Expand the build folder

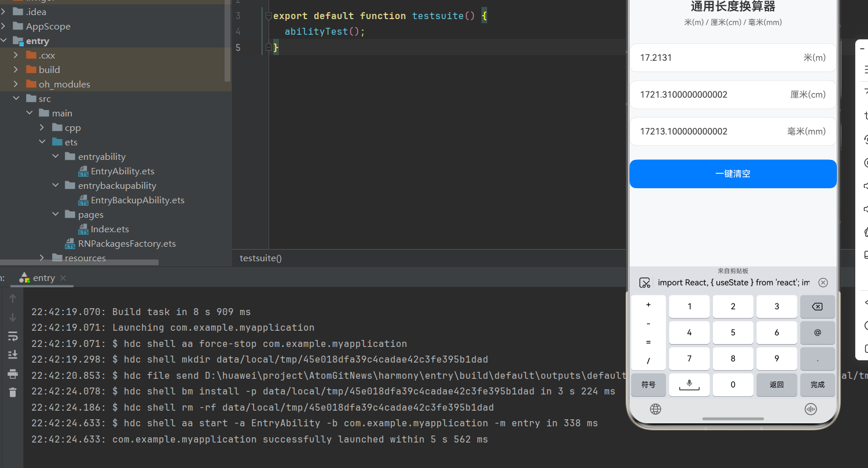(x=16, y=70)
